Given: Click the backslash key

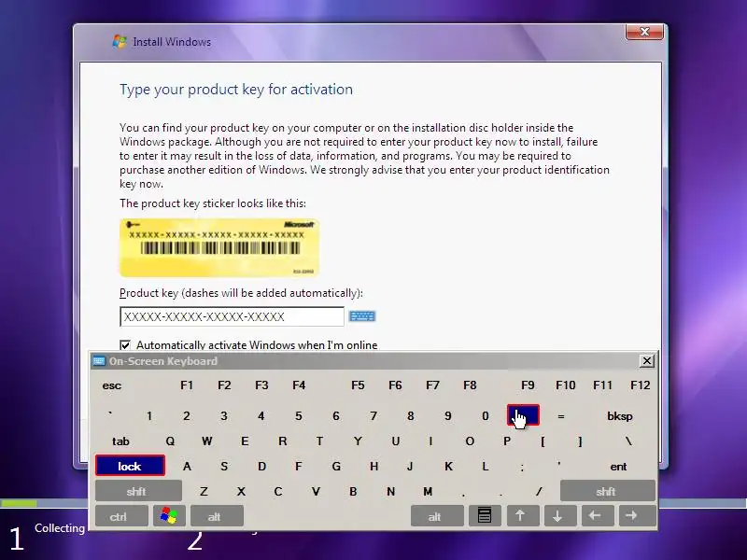Looking at the screenshot, I should [628, 441].
